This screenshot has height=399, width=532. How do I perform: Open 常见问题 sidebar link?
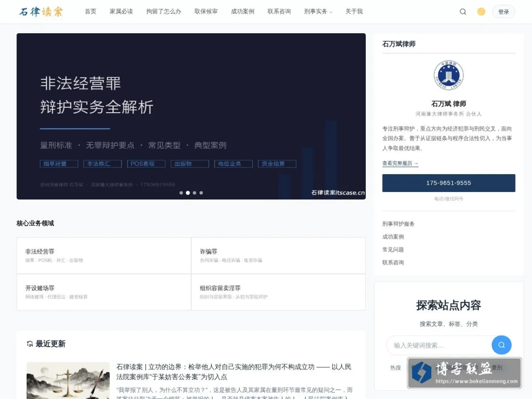point(393,250)
